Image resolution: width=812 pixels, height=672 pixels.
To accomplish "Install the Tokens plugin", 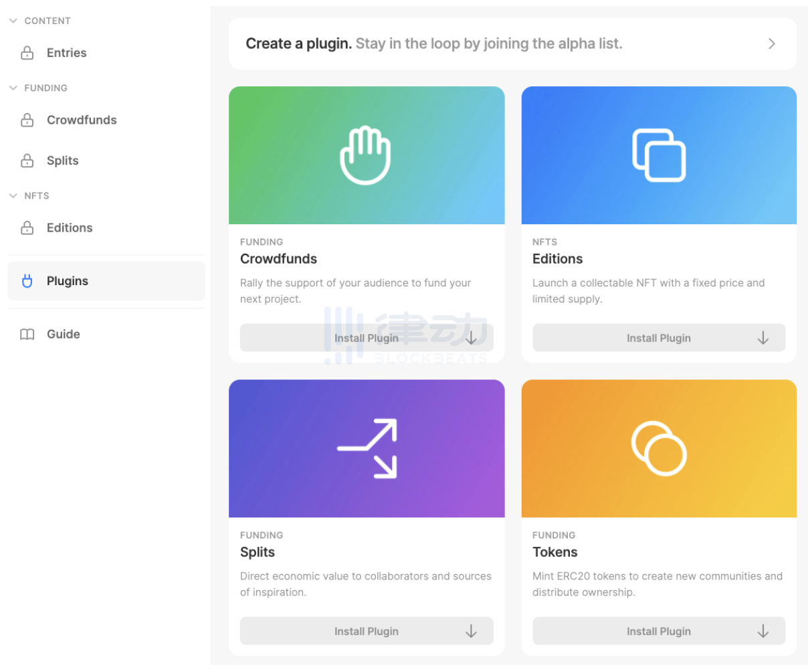I will [x=659, y=631].
